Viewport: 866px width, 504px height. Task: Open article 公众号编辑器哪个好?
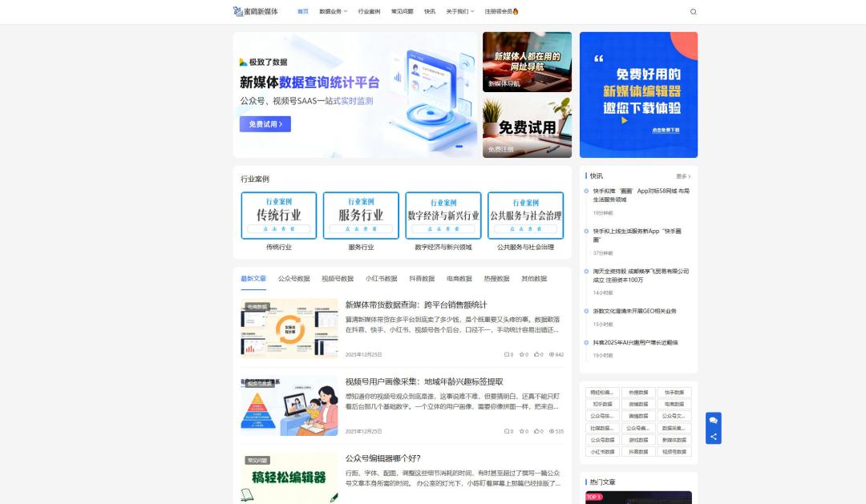tap(382, 458)
